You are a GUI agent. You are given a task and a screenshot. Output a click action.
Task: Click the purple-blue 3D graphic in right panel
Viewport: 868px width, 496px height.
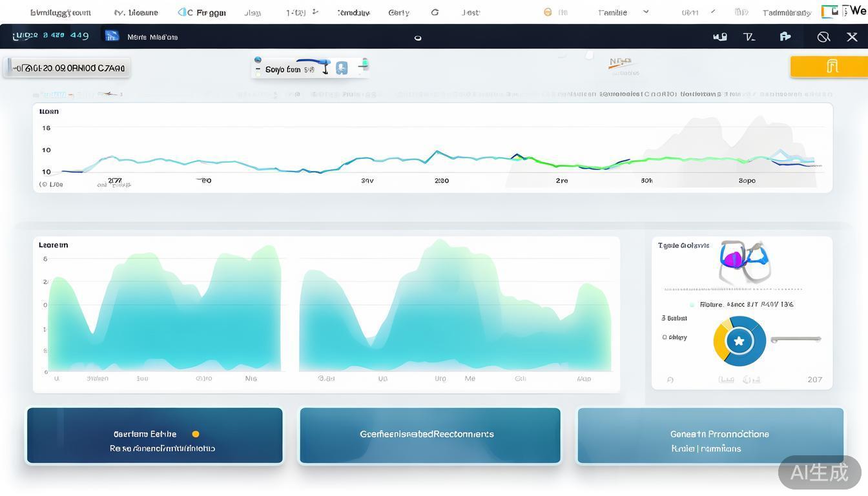coord(745,260)
